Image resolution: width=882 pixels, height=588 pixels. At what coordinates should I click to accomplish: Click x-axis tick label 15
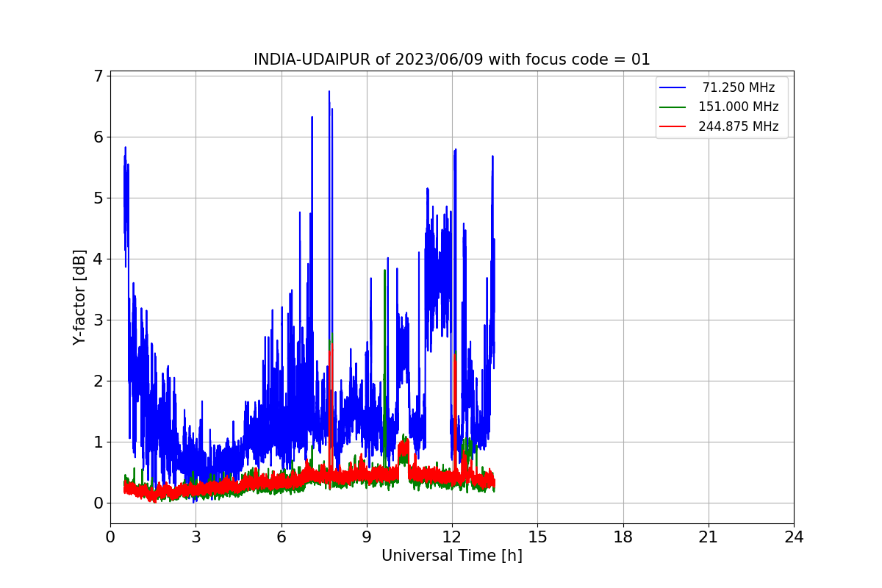pyautogui.click(x=537, y=537)
